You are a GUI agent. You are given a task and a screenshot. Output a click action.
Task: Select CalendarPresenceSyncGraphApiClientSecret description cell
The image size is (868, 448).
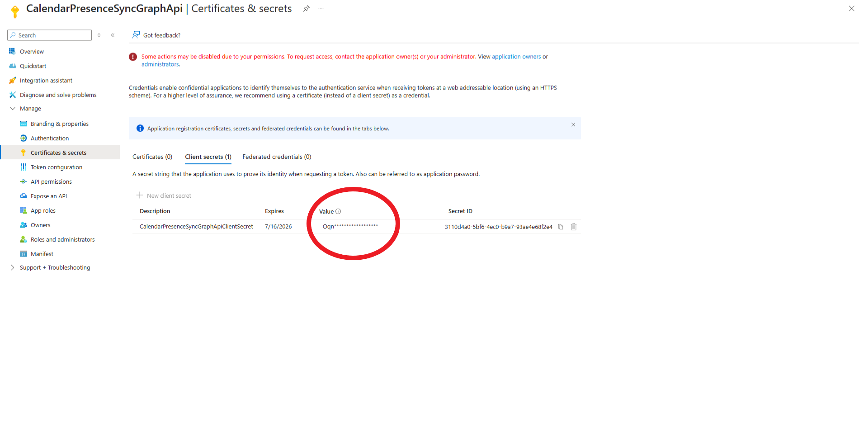click(196, 227)
